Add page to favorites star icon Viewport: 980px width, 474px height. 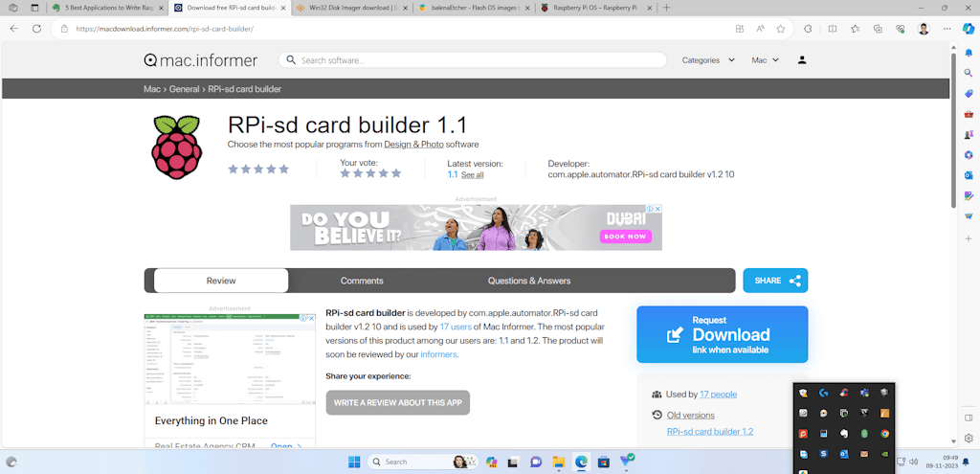[x=781, y=29]
